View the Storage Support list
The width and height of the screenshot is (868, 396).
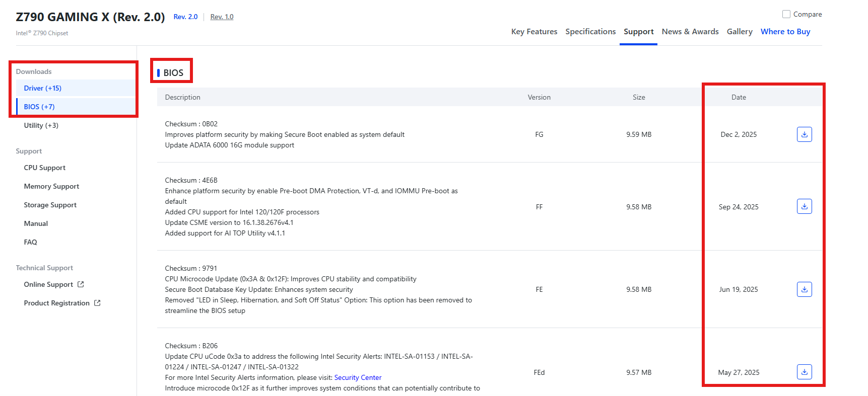click(50, 205)
